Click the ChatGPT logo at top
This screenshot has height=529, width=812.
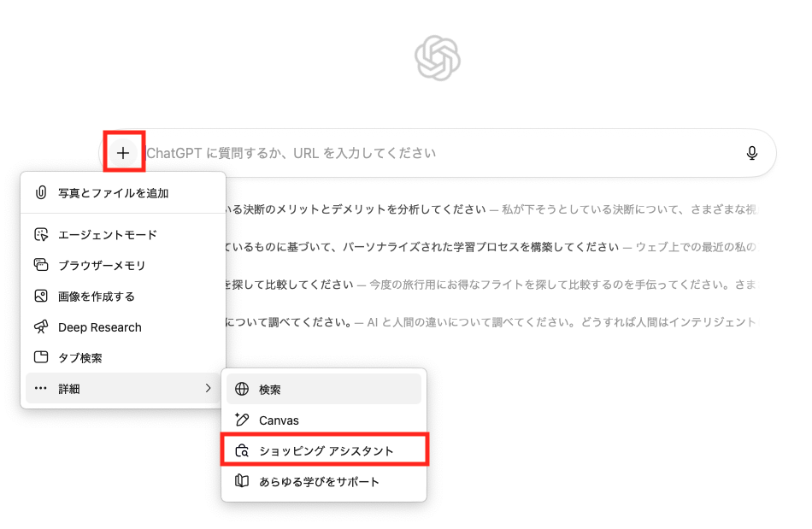(x=437, y=58)
